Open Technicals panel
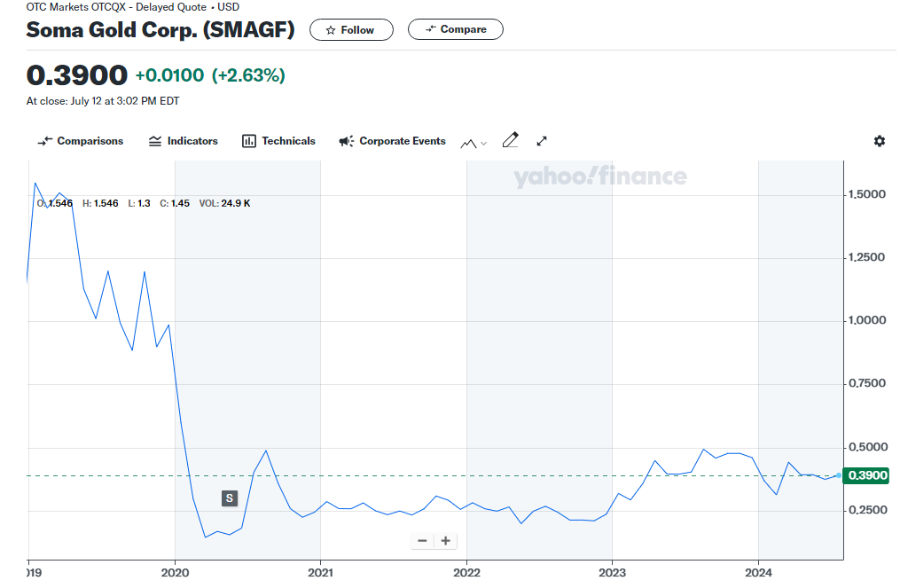Image resolution: width=900 pixels, height=588 pixels. (279, 141)
